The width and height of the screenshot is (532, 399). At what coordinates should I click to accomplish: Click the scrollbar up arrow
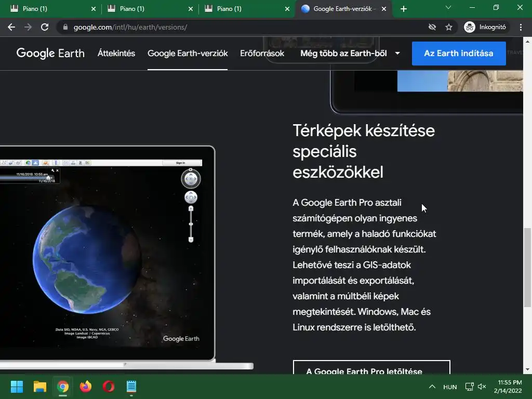pos(527,42)
